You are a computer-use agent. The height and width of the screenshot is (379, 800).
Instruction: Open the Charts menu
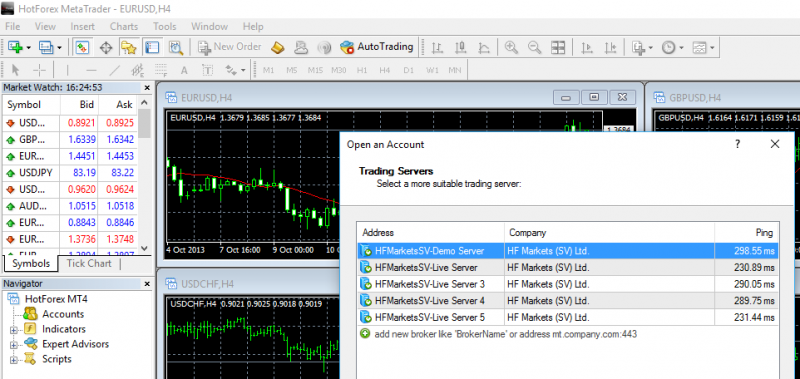[124, 27]
